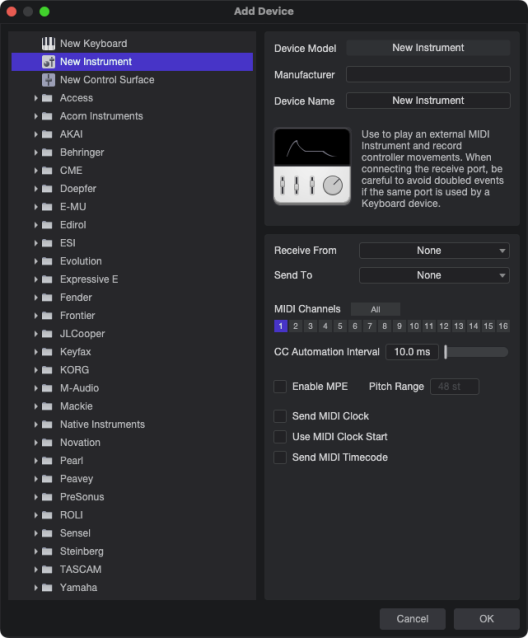Click the Manufacturer text field

point(428,74)
